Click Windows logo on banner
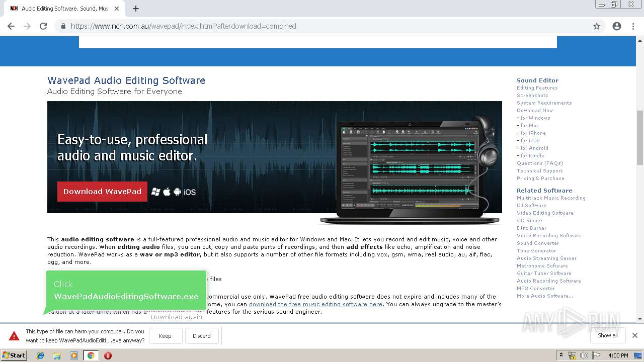This screenshot has width=644, height=362. click(x=156, y=192)
